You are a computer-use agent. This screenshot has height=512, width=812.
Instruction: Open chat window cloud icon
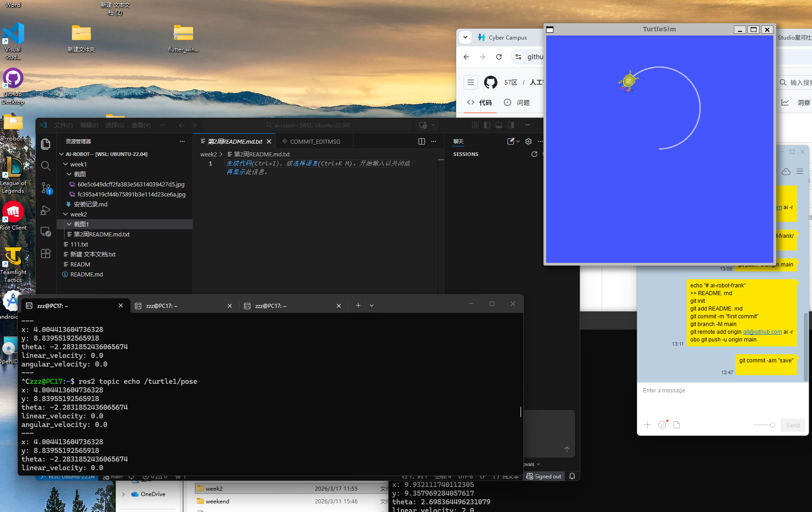[x=786, y=171]
